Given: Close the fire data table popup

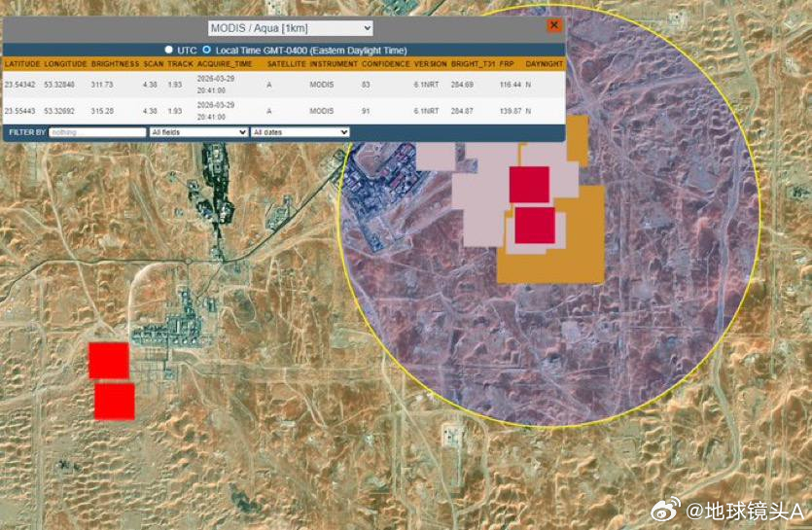Looking at the screenshot, I should click(x=554, y=25).
